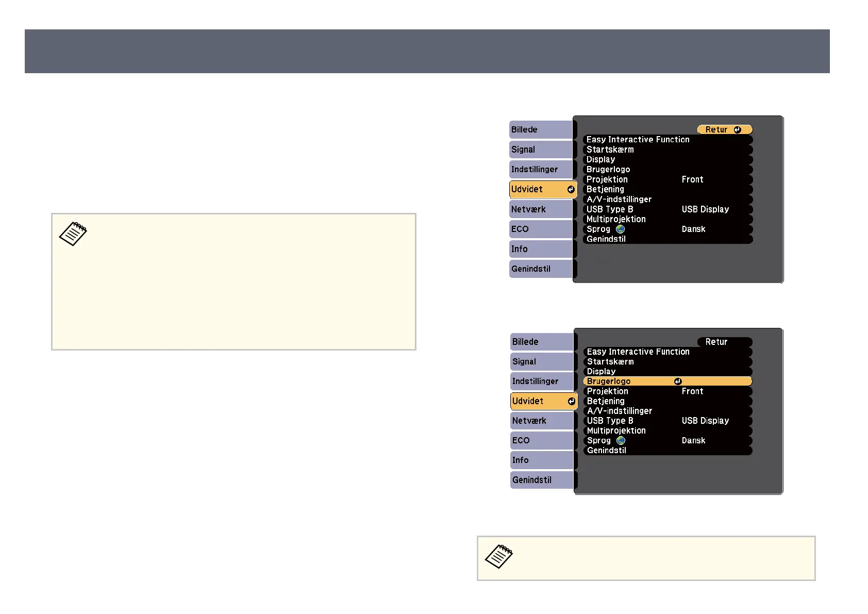Click the notepad icon in the large left note box

[73, 234]
